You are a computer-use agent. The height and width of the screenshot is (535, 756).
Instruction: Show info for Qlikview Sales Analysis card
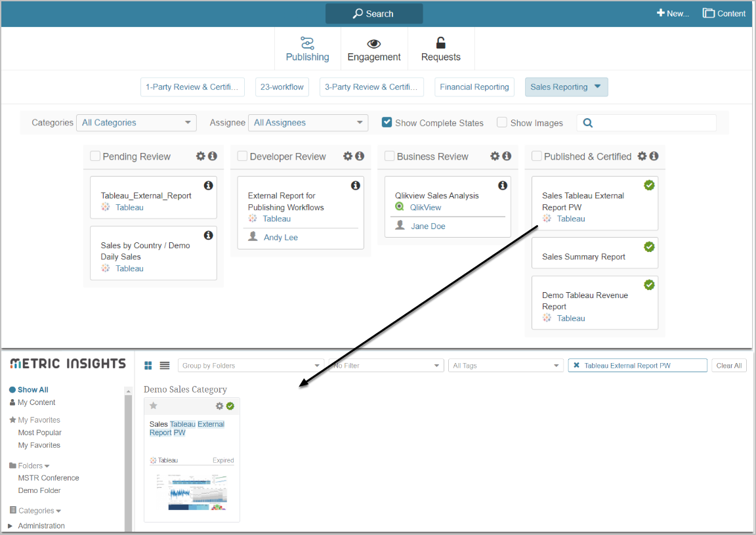pyautogui.click(x=503, y=185)
